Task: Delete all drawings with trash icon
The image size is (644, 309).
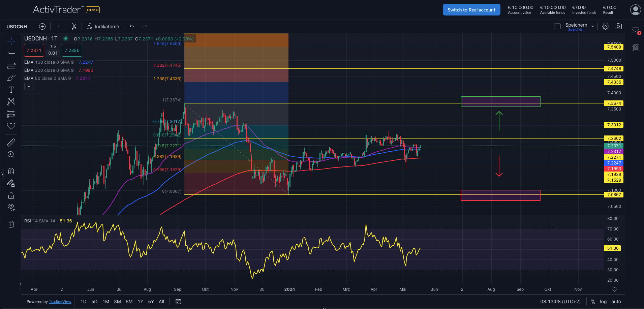Action: point(11,224)
